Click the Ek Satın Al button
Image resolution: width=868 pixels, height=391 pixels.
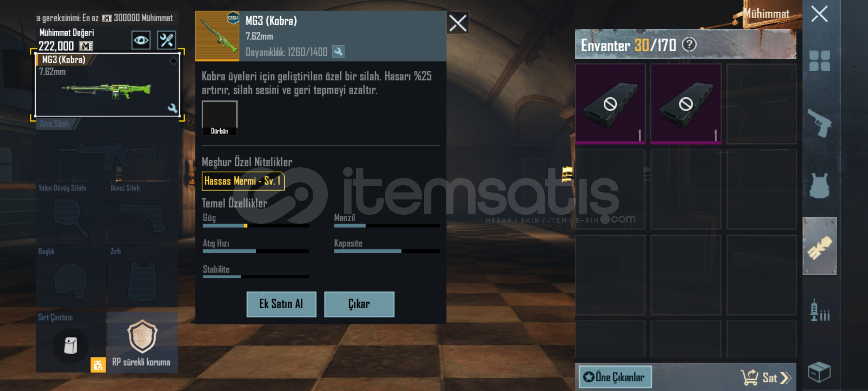[281, 304]
